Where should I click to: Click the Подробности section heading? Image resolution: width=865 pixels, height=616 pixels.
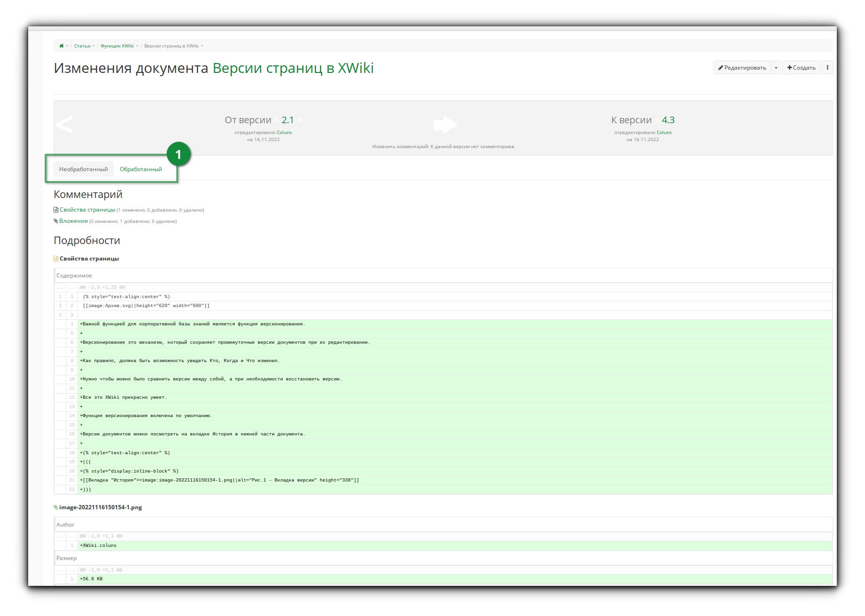coord(87,241)
